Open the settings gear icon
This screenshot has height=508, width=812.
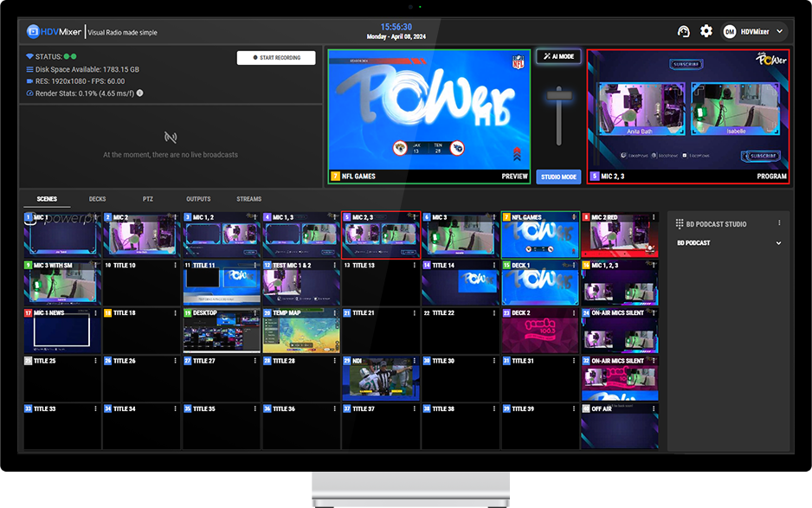pos(706,31)
